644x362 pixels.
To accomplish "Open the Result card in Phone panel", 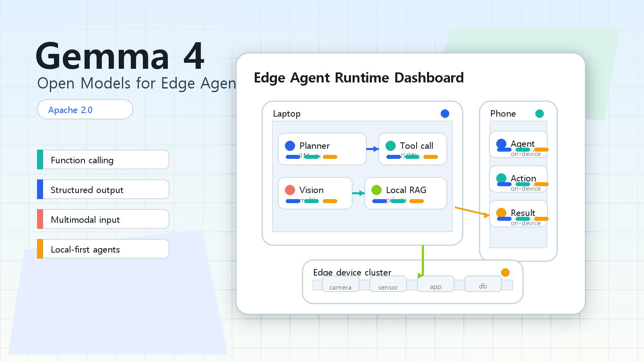I will click(518, 214).
